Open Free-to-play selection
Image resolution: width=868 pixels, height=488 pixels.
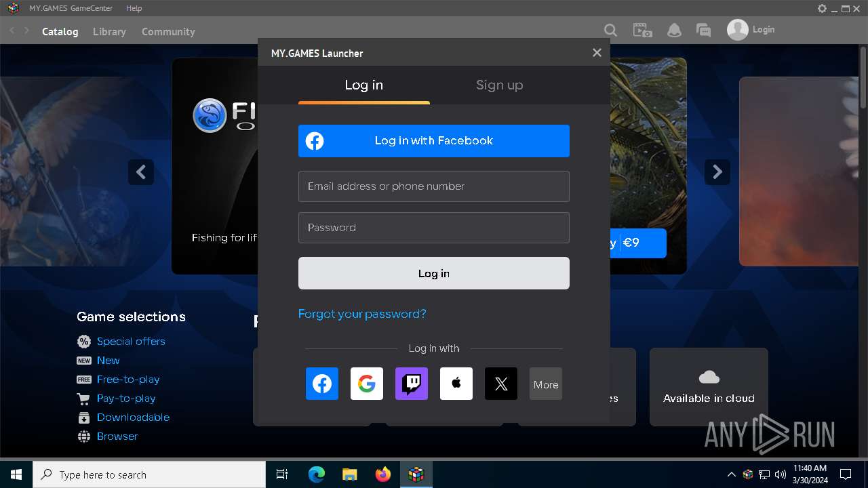(128, 380)
